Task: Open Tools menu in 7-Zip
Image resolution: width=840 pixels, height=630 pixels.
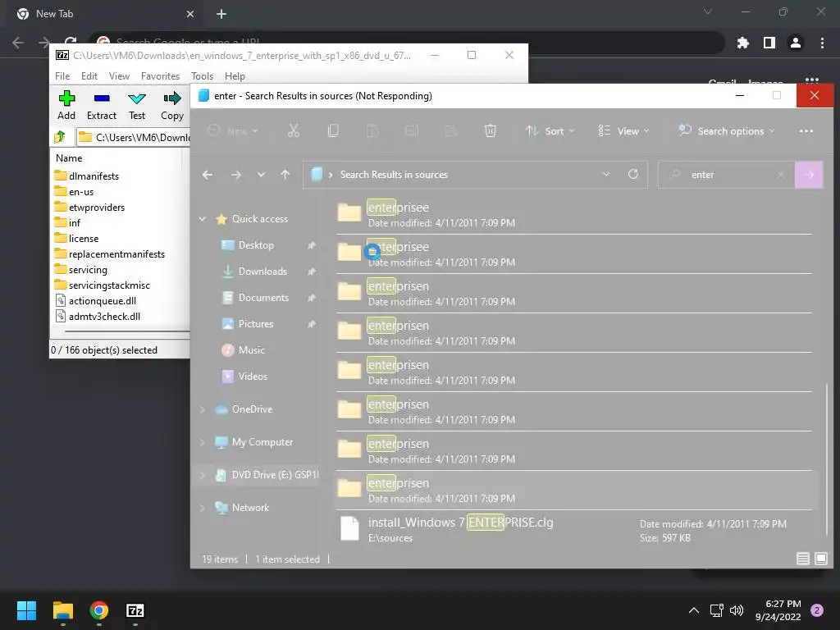Action: coord(202,76)
